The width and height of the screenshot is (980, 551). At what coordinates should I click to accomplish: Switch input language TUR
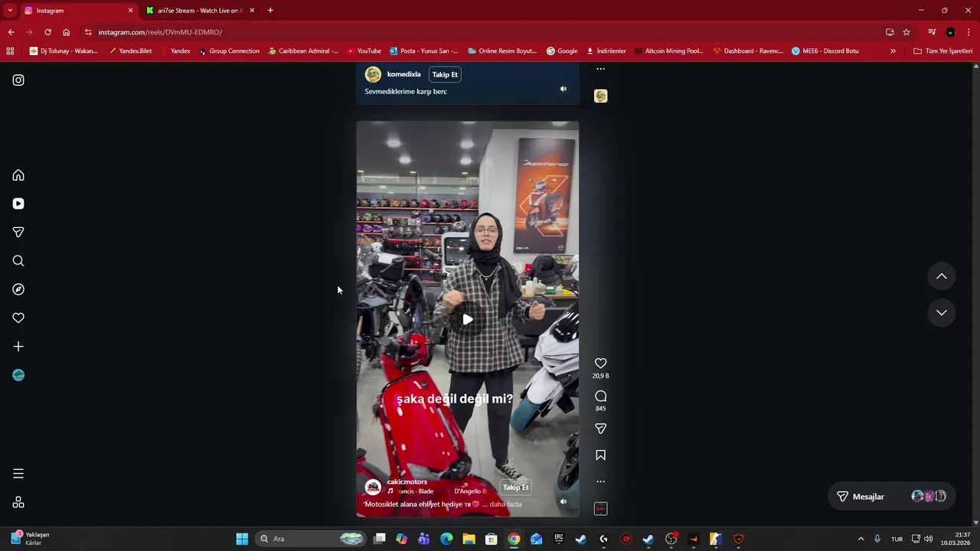tap(897, 539)
